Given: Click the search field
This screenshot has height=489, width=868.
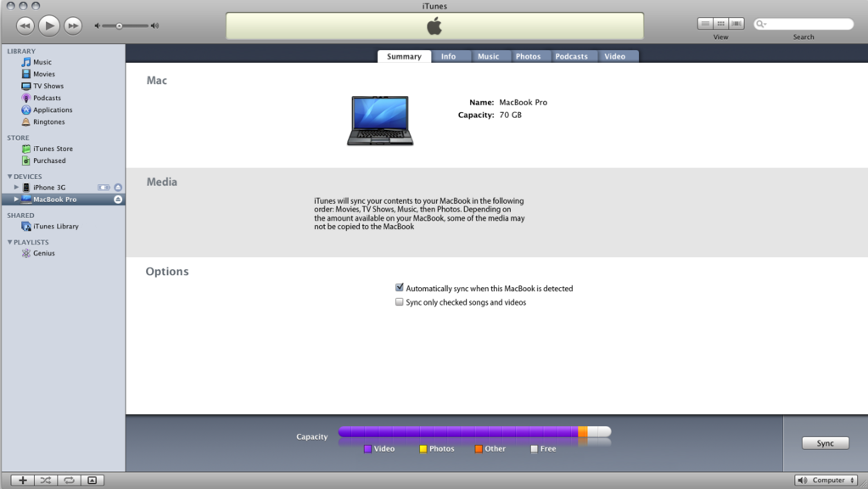Looking at the screenshot, I should pos(804,24).
